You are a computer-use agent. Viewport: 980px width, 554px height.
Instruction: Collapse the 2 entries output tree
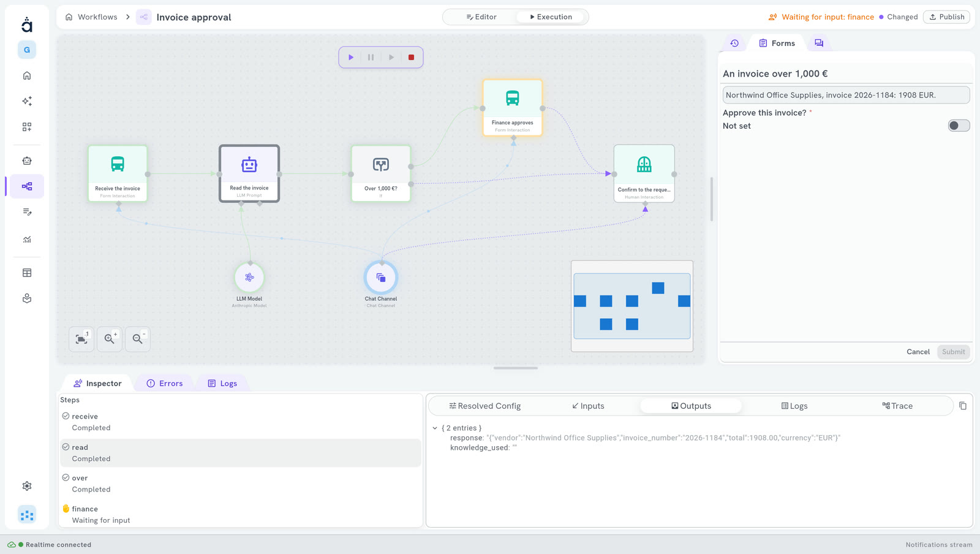pos(435,428)
